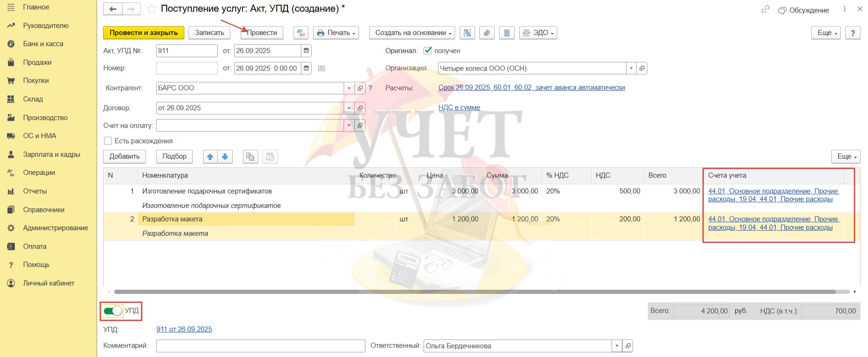868x357 pixels.
Task: Click the Дт/Кт show postings icon
Action: pos(301,33)
